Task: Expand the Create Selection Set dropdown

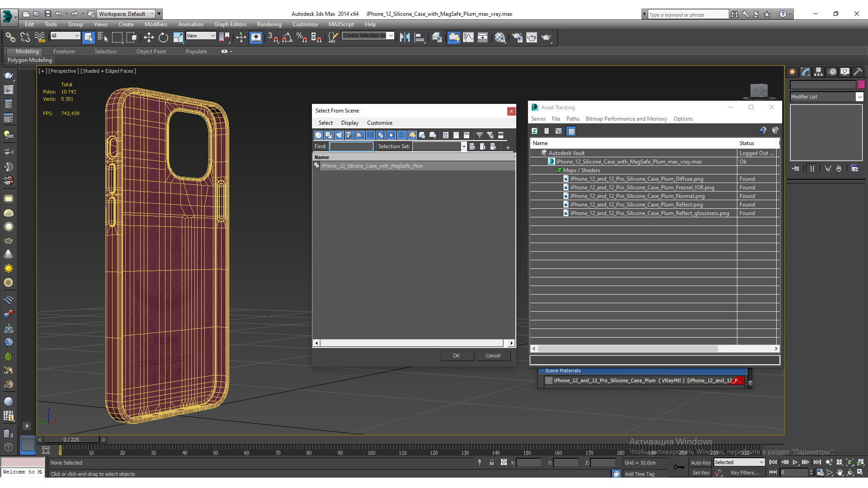Action: coord(391,36)
